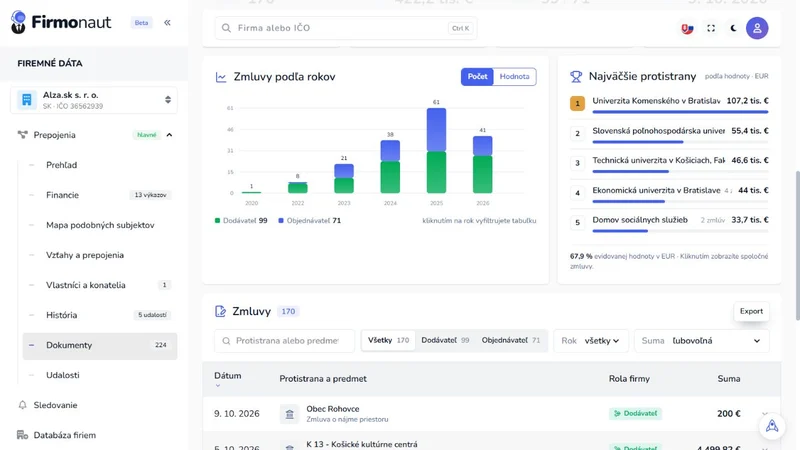This screenshot has width=800, height=450.
Task: Click the Export button
Action: [x=751, y=311]
